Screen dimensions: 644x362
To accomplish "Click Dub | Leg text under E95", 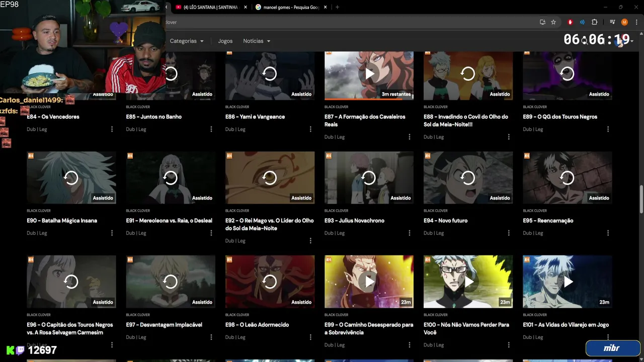I will coord(533,233).
